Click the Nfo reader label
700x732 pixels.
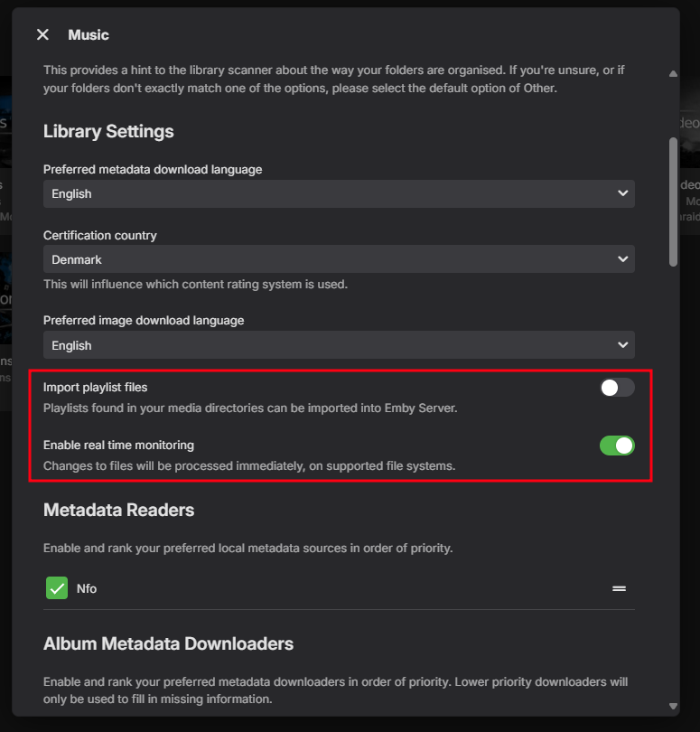[87, 588]
